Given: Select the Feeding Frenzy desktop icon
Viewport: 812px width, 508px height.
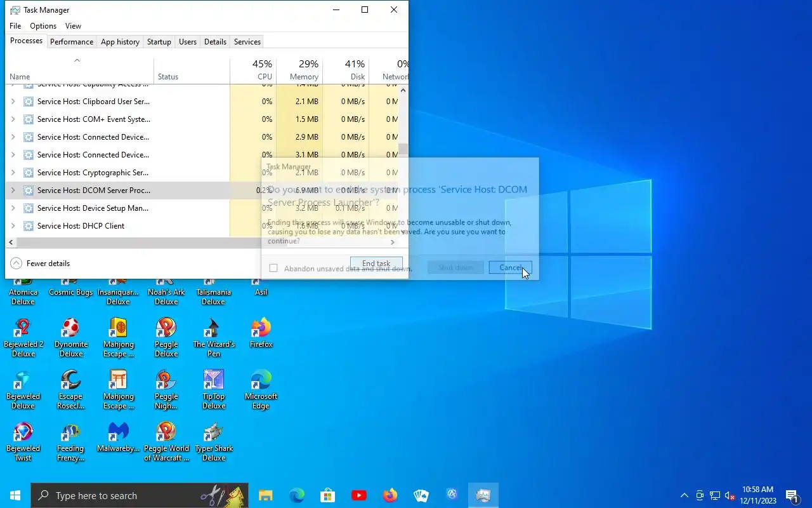Looking at the screenshot, I should pos(70,442).
